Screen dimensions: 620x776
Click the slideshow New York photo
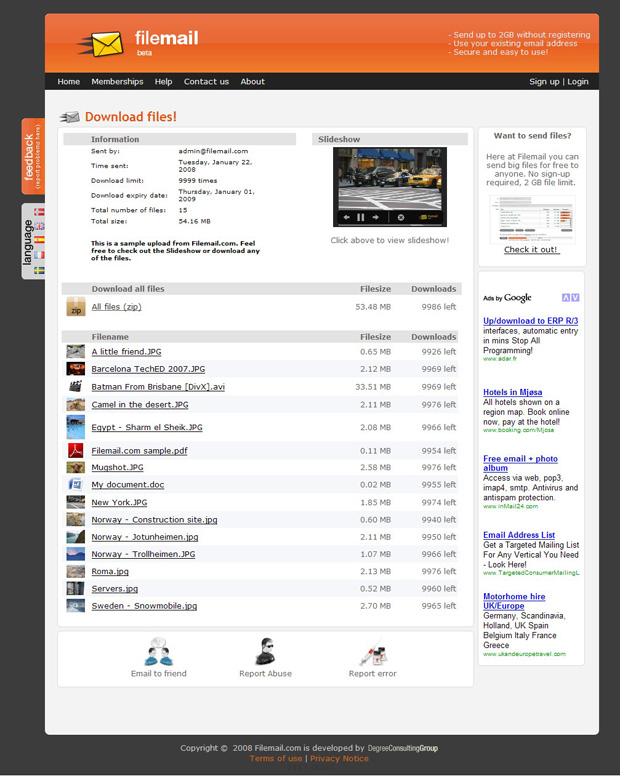390,179
